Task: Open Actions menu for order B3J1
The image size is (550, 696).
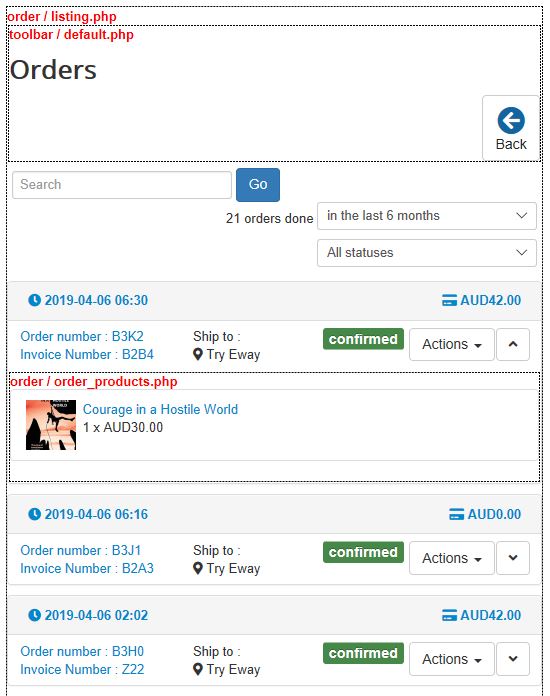Action: pyautogui.click(x=451, y=558)
